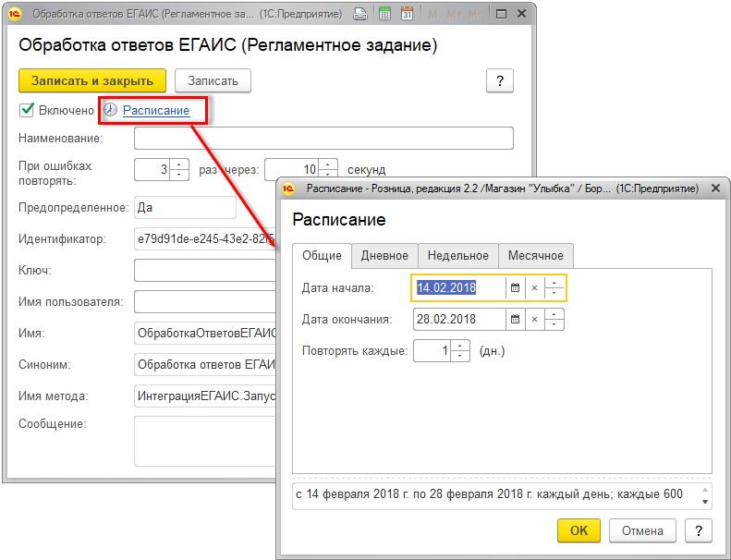Click the Повторять каждые number field
Image resolution: width=731 pixels, height=560 pixels.
click(x=433, y=350)
